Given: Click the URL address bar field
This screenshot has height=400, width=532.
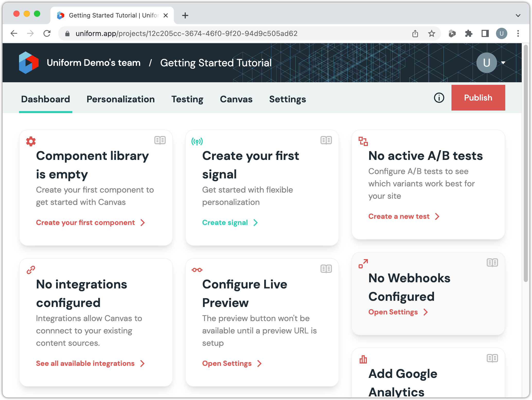Looking at the screenshot, I should point(186,34).
